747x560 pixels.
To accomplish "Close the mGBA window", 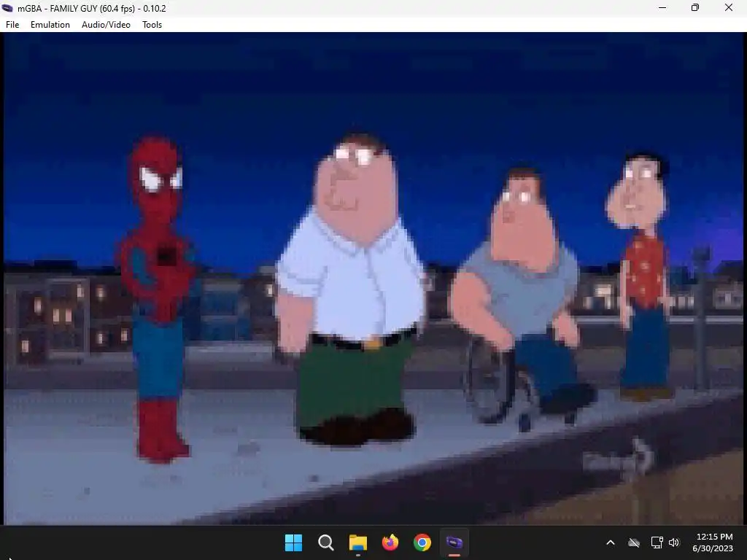I will click(729, 8).
